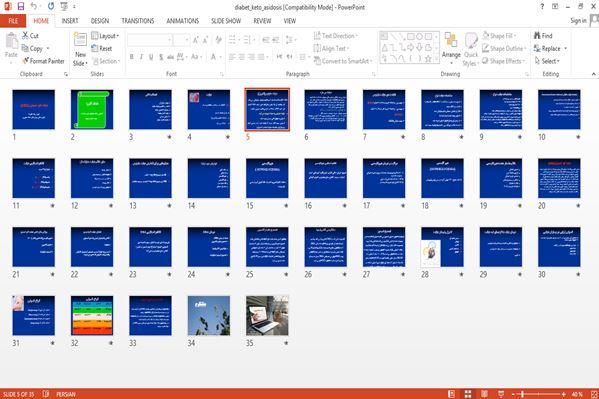
Task: Click Sign in link
Action: click(x=578, y=21)
